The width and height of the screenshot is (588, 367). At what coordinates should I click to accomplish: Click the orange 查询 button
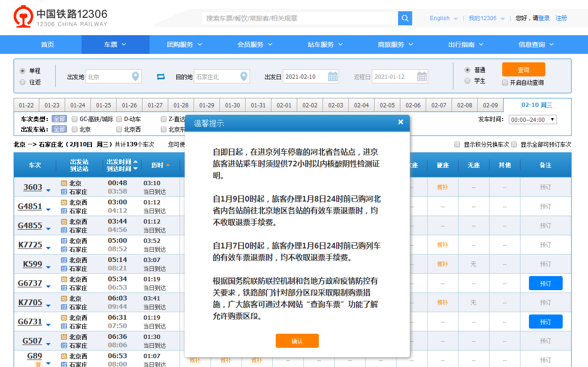click(x=523, y=69)
